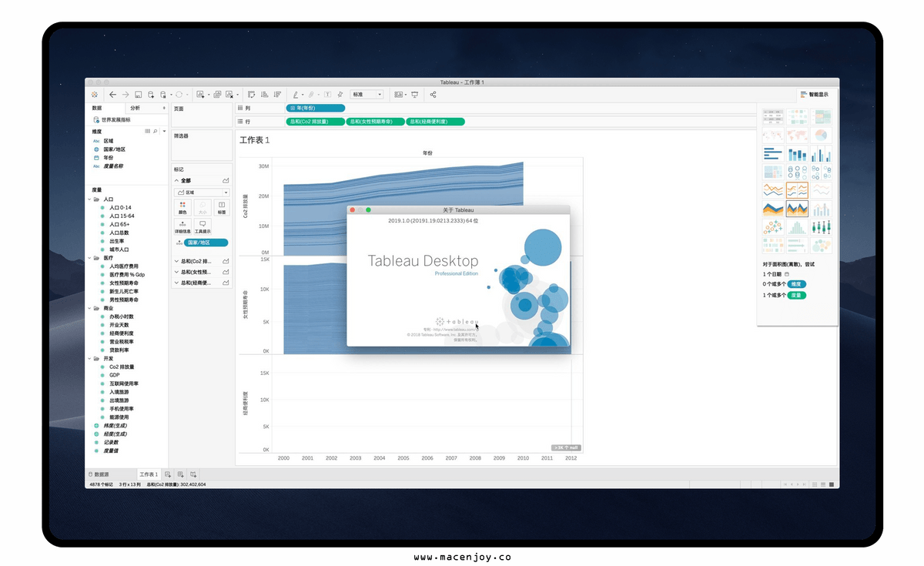Screen dimensions: 924x566
Task: Select the 互联网使用率 measure field
Action: tap(124, 383)
